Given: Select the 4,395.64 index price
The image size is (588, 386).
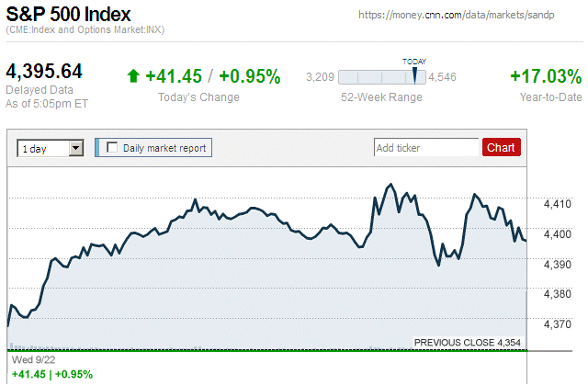Looking at the screenshot, I should click(x=45, y=72).
